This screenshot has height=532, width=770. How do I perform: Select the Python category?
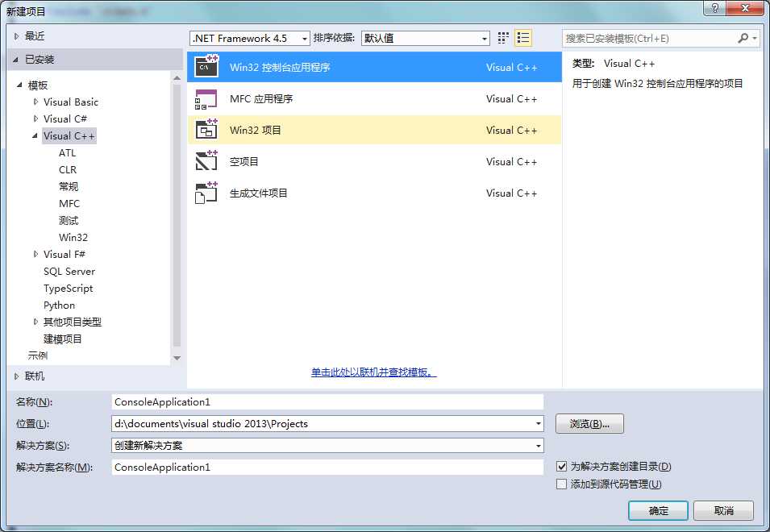click(x=59, y=305)
